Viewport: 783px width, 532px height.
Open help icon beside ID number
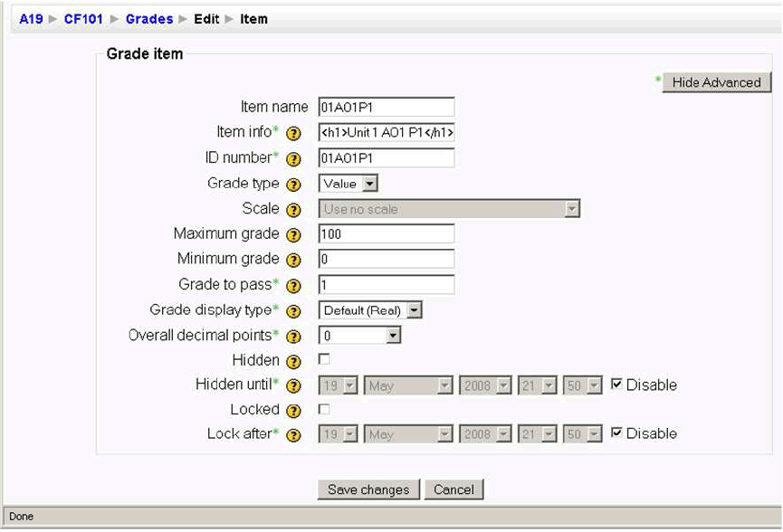[x=293, y=159]
